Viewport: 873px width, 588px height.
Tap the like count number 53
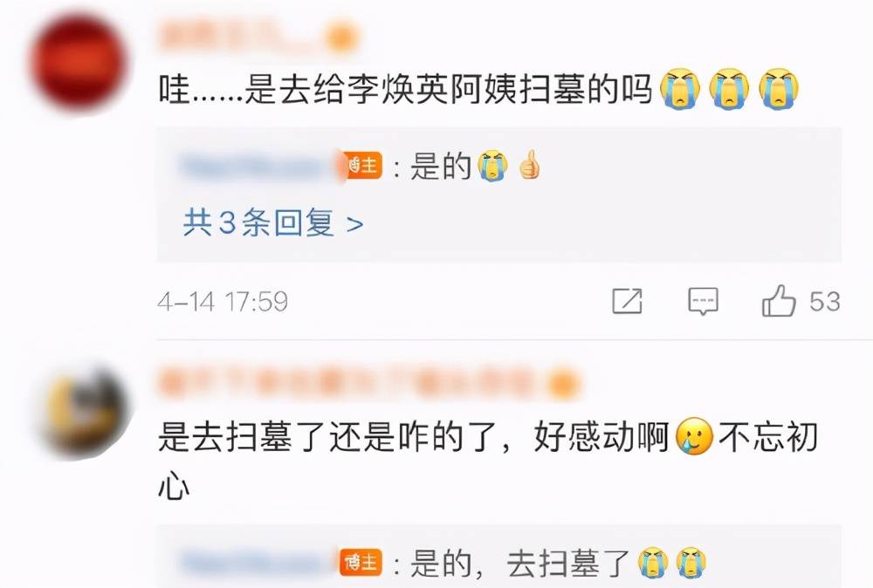click(x=825, y=301)
